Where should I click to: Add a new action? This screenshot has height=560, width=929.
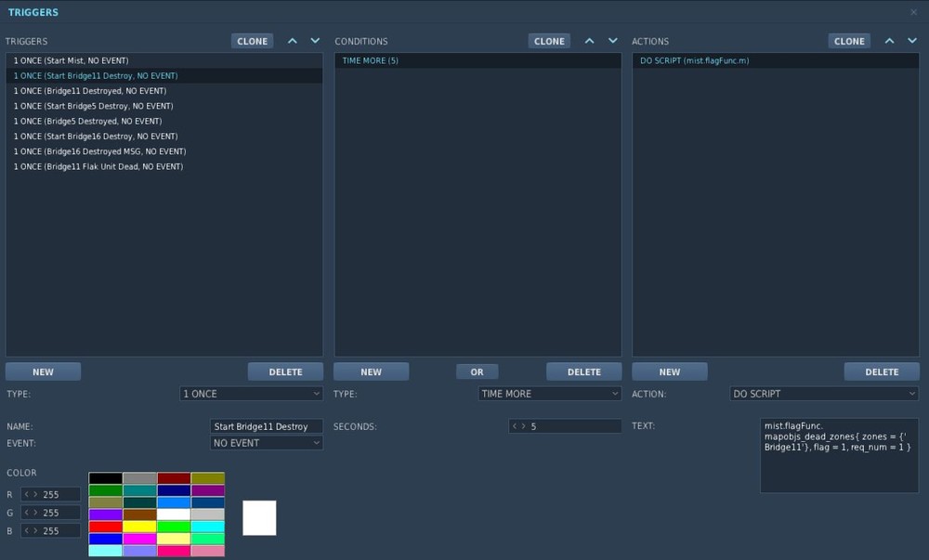[x=670, y=371]
